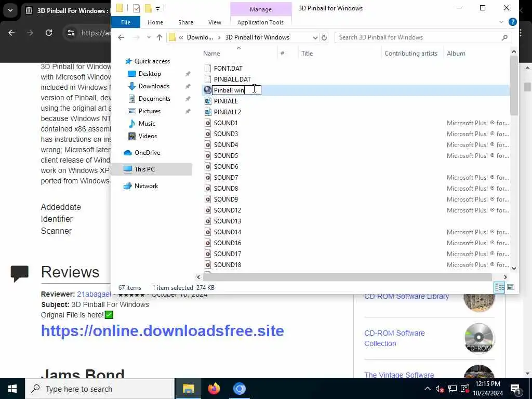This screenshot has height=399, width=532.
Task: Open Videos in navigation pane
Action: tap(148, 136)
